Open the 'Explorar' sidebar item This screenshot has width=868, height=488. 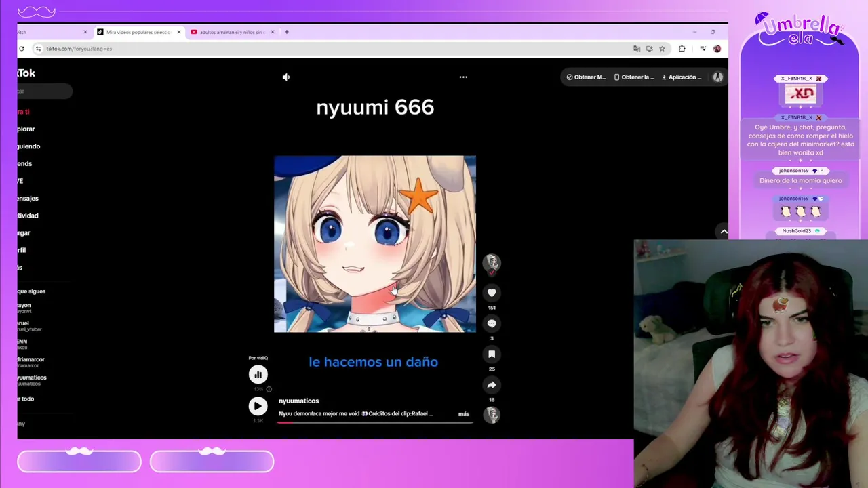pos(26,129)
